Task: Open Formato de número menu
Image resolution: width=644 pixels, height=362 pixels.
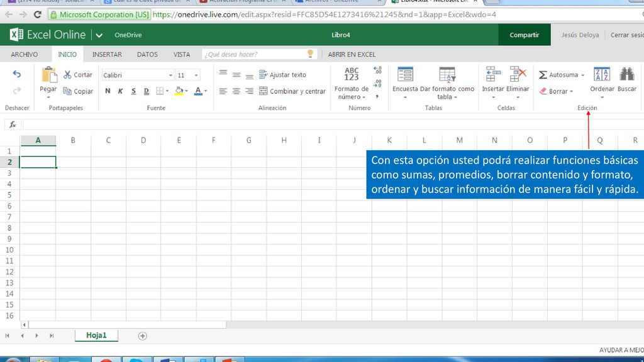Action: tap(351, 84)
